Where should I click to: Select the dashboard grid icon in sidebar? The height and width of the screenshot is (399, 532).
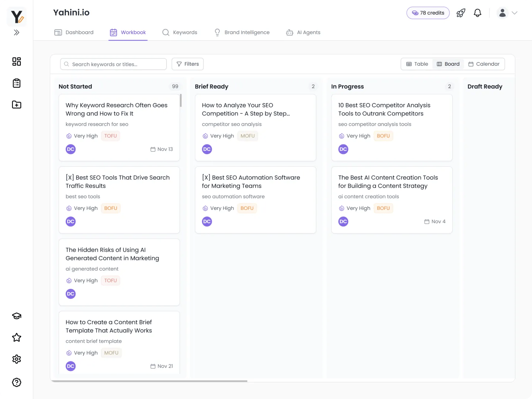pyautogui.click(x=16, y=61)
